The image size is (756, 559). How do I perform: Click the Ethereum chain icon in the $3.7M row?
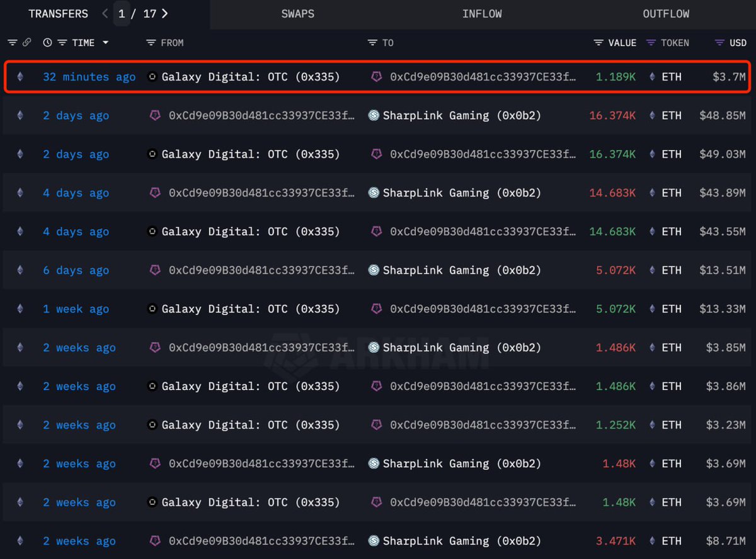[20, 77]
